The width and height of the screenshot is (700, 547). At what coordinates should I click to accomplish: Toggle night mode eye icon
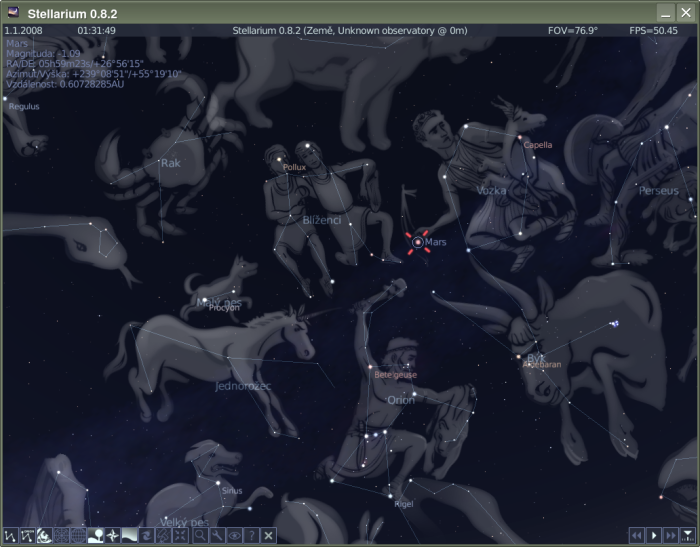click(234, 535)
